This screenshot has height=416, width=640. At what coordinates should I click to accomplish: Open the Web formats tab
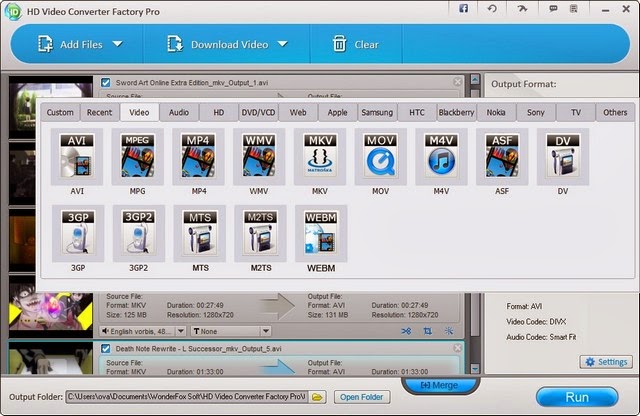point(298,112)
